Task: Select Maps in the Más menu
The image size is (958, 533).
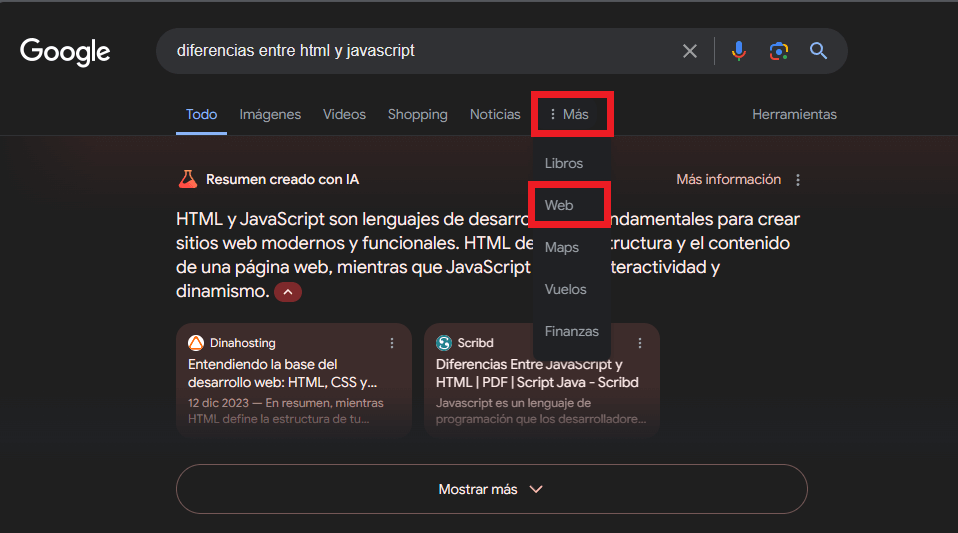Action: click(561, 248)
